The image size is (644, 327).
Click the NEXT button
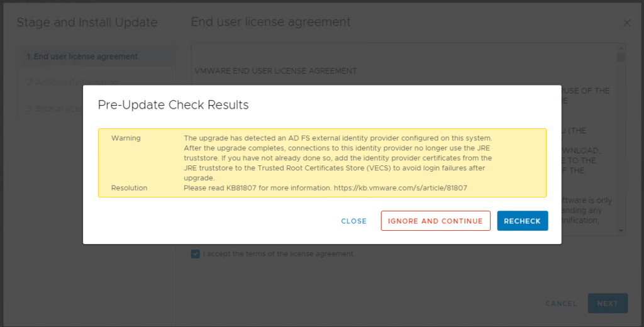(608, 304)
